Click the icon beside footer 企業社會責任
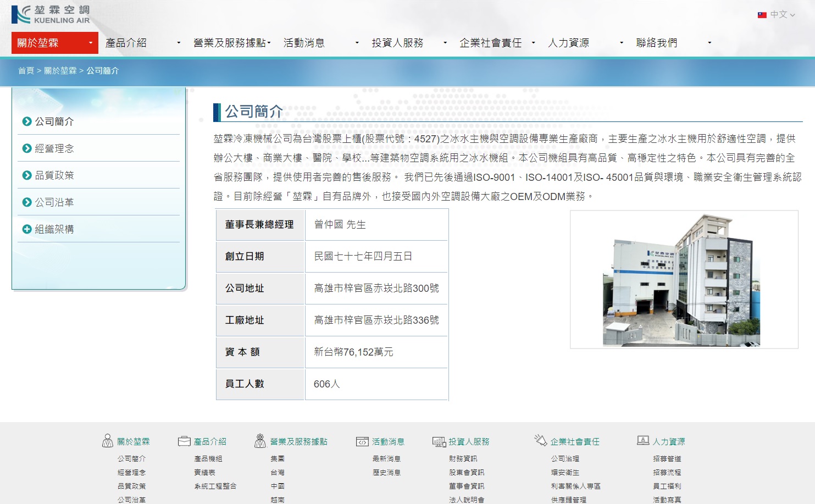Viewport: 815px width, 504px height. [x=540, y=440]
